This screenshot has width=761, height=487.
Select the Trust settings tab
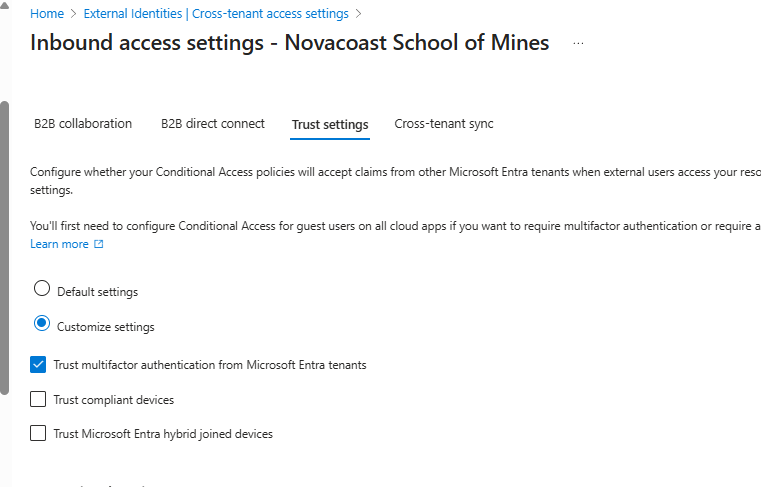[330, 125]
